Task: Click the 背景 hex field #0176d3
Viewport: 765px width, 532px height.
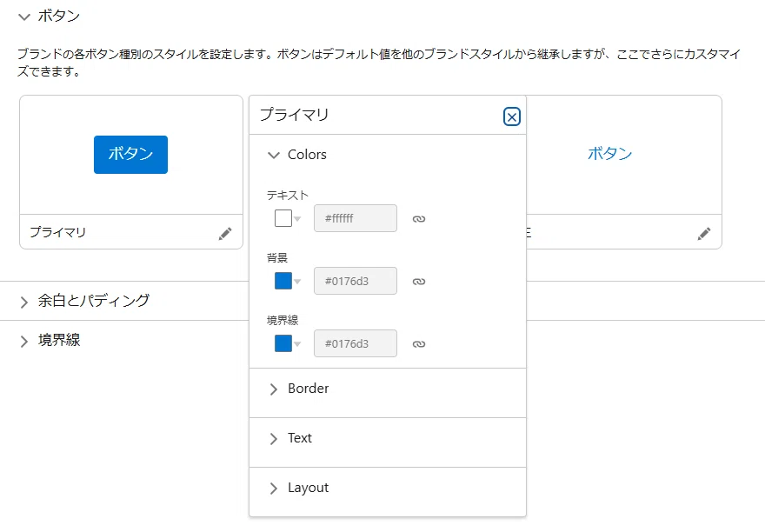Action: coord(356,281)
